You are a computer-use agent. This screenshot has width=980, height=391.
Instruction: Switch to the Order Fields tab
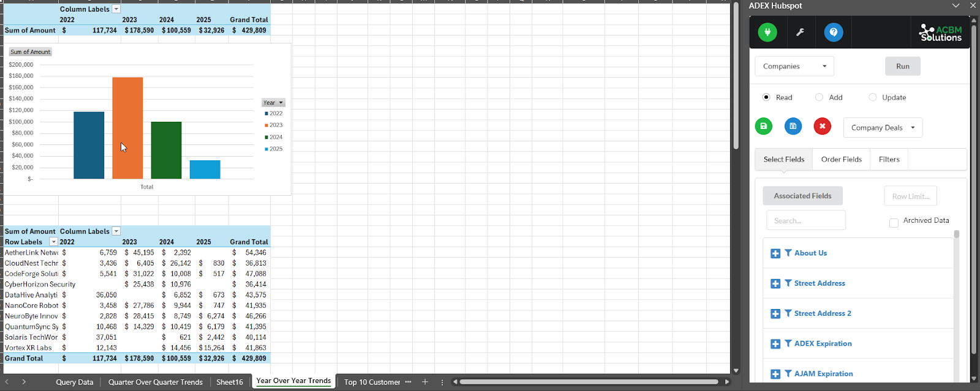(841, 160)
